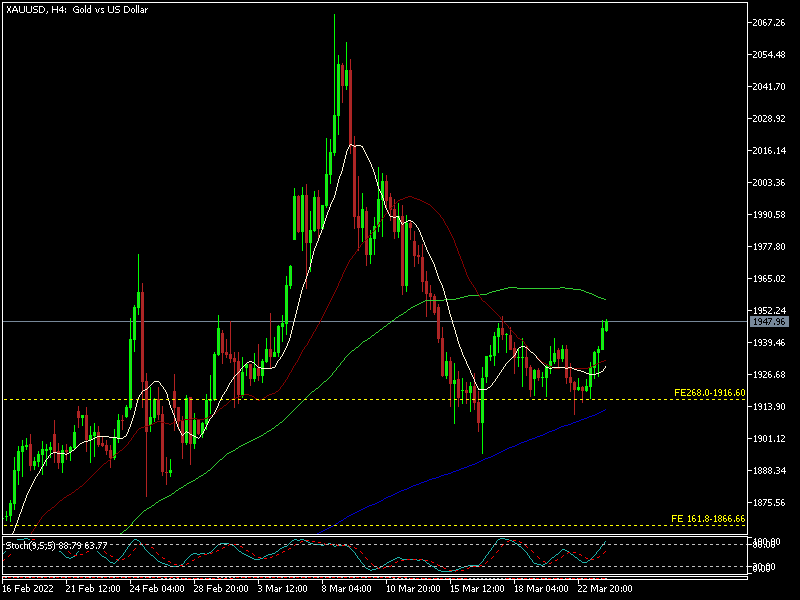Click the 3 Mar 12:00 time label
The height and width of the screenshot is (600, 800).
(284, 589)
